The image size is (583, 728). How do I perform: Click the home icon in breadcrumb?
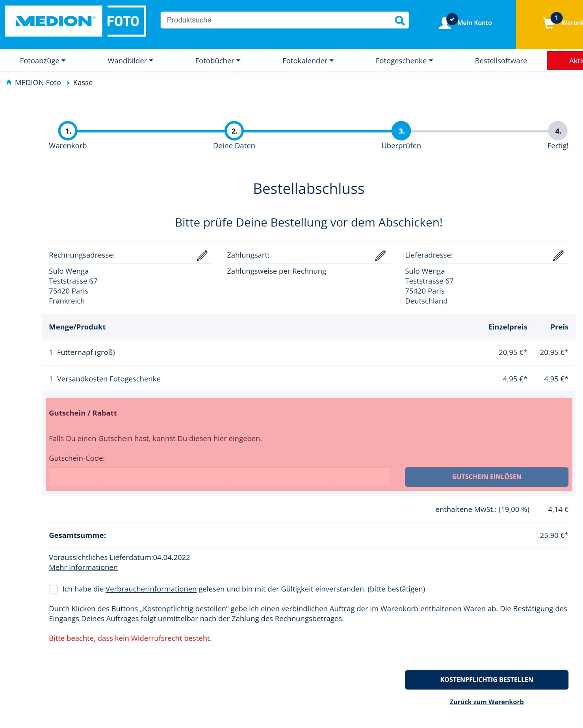coord(9,82)
